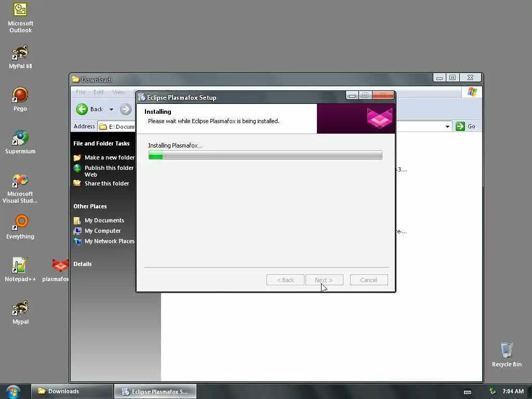Maximize the Downloads window
532x399 pixels.
point(453,78)
